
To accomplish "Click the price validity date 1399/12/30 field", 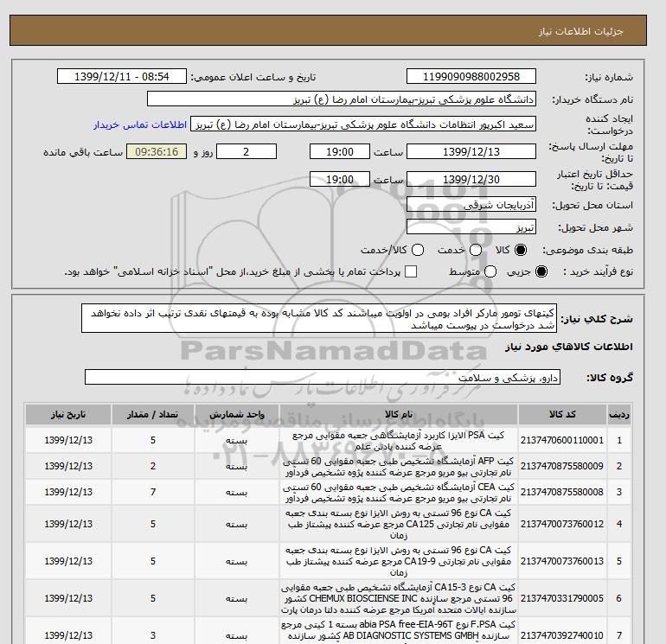I will pos(471,179).
